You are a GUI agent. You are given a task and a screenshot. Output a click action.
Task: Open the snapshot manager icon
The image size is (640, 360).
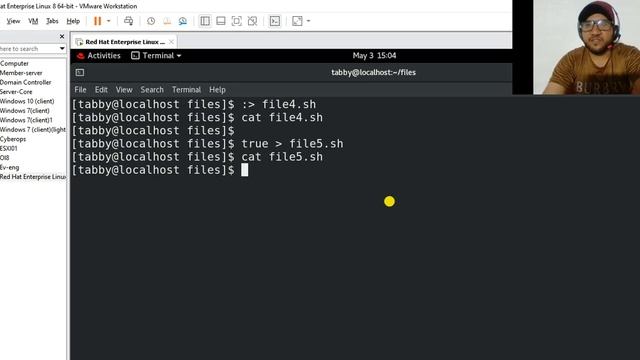tap(182, 21)
